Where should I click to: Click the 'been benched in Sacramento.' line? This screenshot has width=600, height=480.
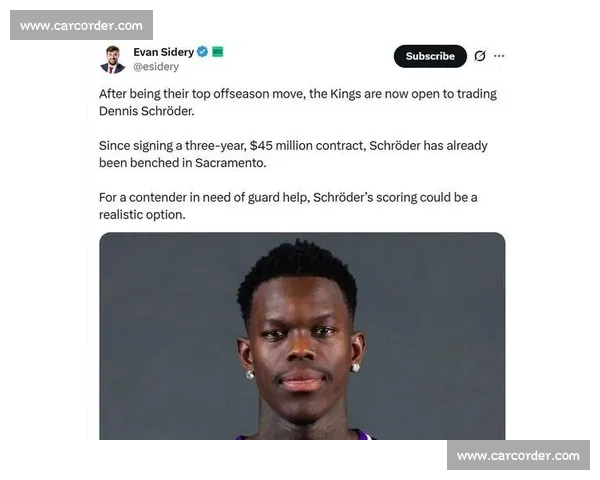[x=183, y=163]
